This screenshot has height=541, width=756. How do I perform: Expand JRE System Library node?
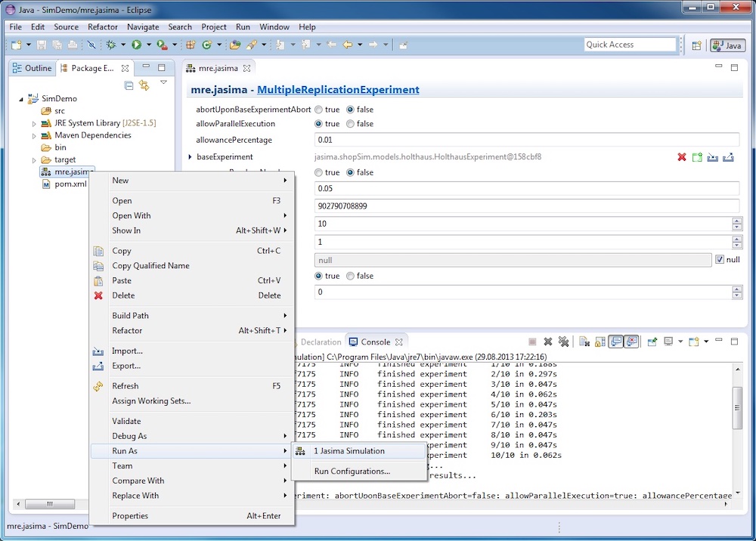(34, 124)
